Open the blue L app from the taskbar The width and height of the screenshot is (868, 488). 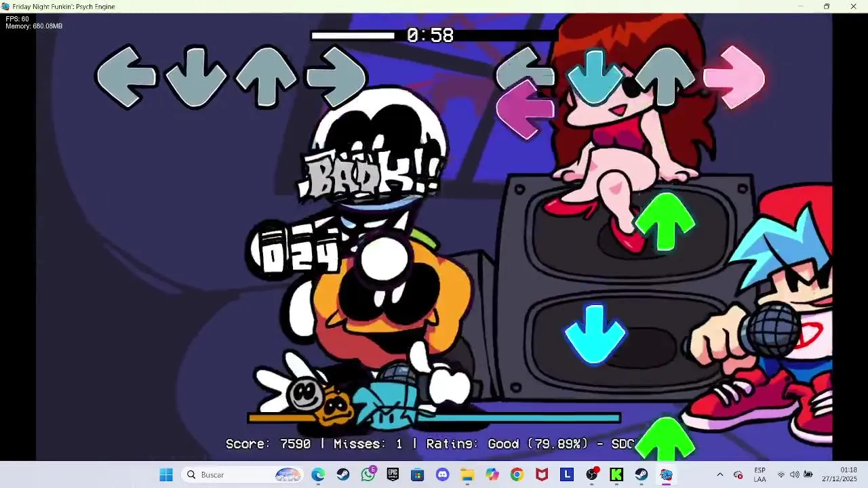(x=567, y=475)
